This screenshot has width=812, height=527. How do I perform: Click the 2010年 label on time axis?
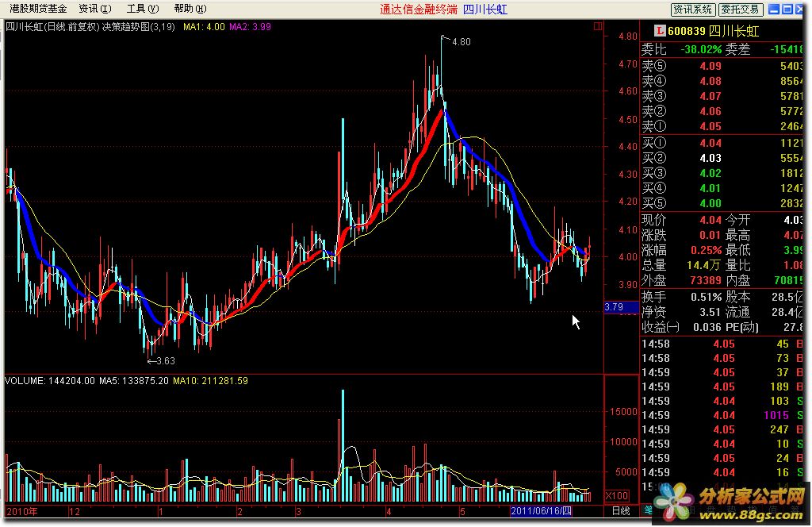22,511
